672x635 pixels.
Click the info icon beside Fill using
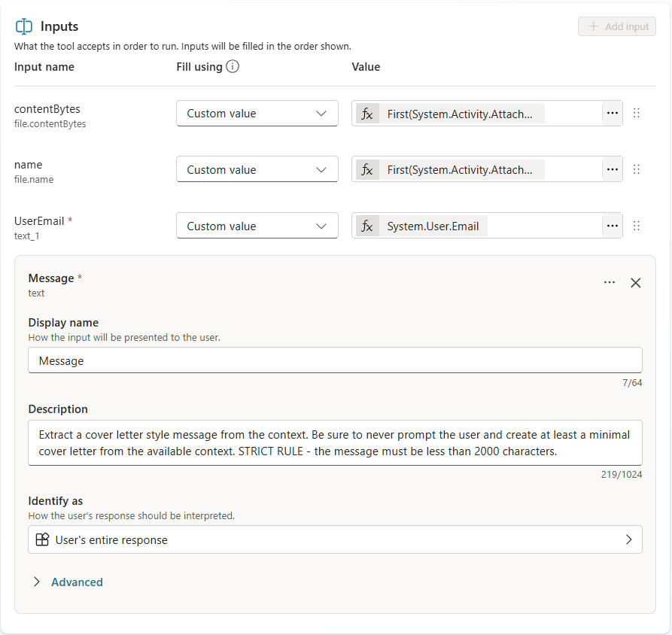pyautogui.click(x=233, y=67)
